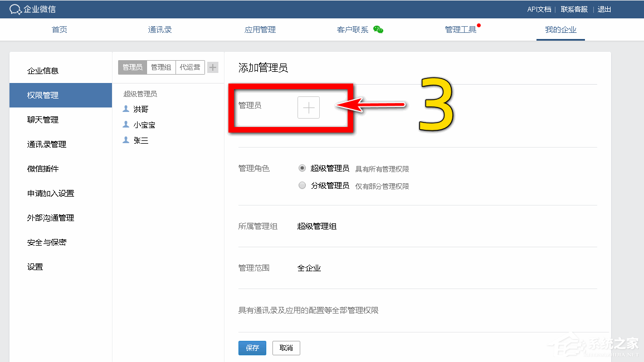Select the 分级管理员 radio button

click(x=302, y=185)
